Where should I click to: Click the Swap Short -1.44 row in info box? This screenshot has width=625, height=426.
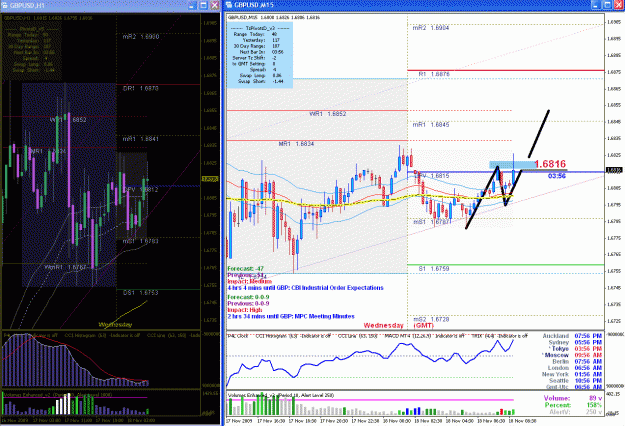coord(261,81)
